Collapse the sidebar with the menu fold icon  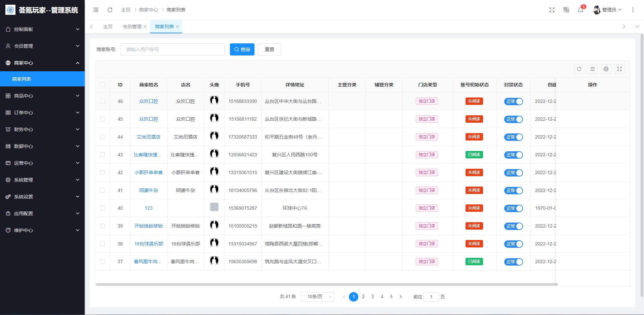point(96,10)
